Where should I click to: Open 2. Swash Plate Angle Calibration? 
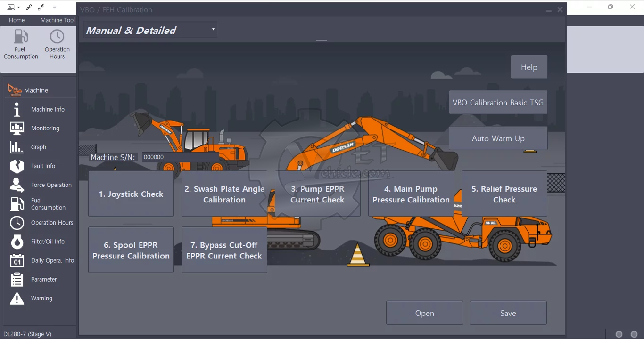pos(224,194)
